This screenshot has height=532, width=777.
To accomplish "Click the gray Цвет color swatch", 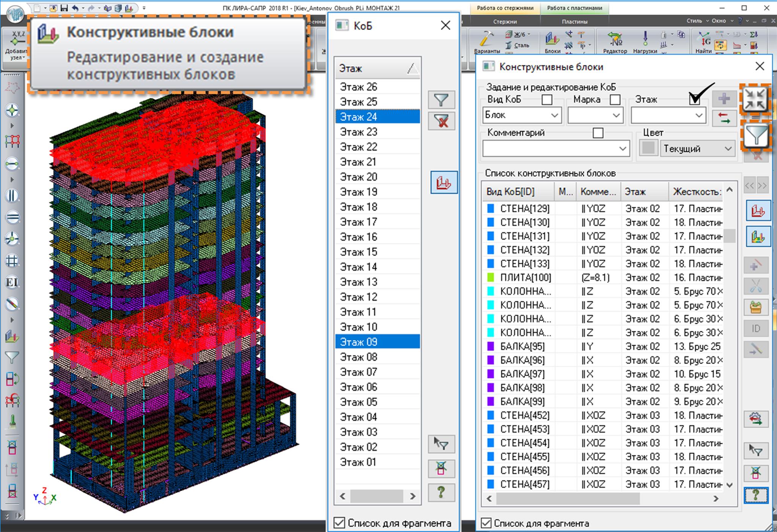I will point(648,148).
